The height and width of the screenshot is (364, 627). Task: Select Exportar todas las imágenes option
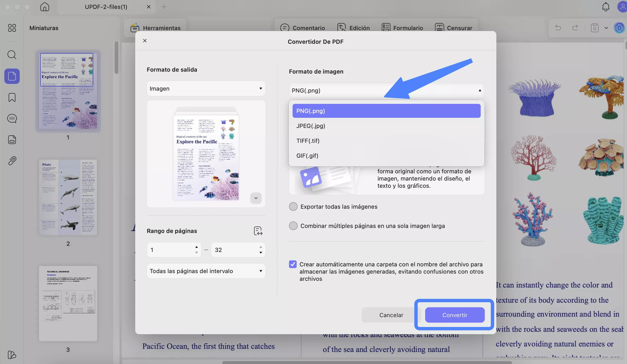click(x=293, y=207)
